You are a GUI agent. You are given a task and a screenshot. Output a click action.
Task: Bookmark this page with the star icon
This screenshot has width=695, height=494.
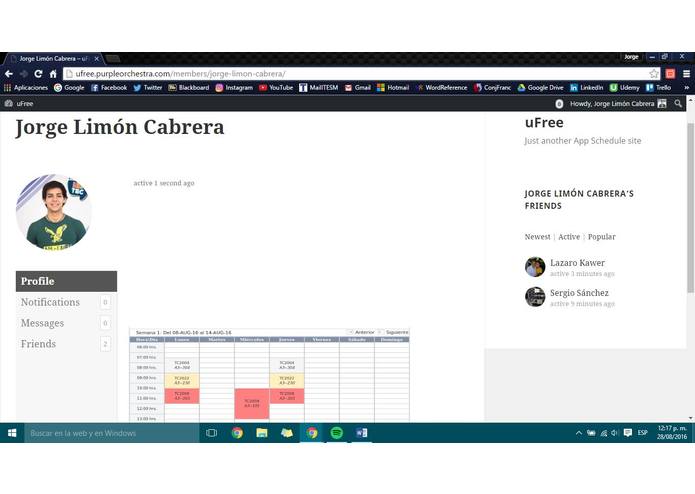654,74
